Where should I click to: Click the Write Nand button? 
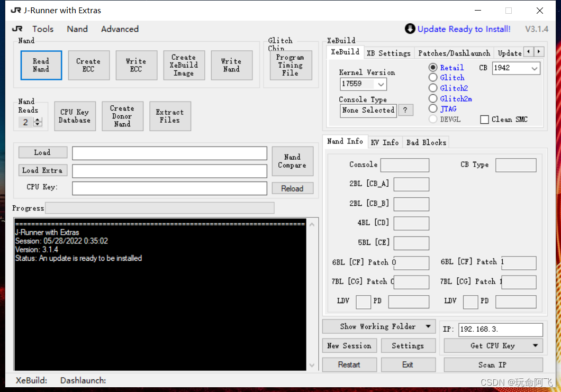coord(231,65)
